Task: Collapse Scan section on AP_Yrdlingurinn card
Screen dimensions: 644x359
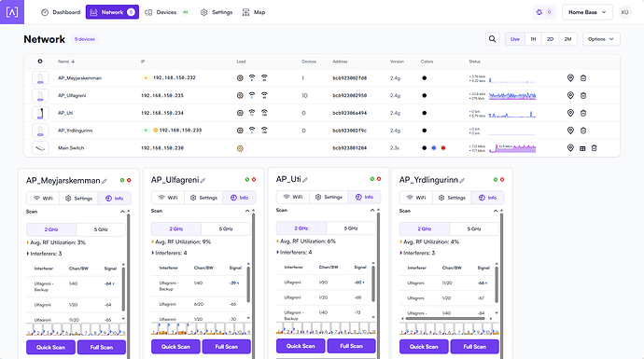Action: point(496,211)
